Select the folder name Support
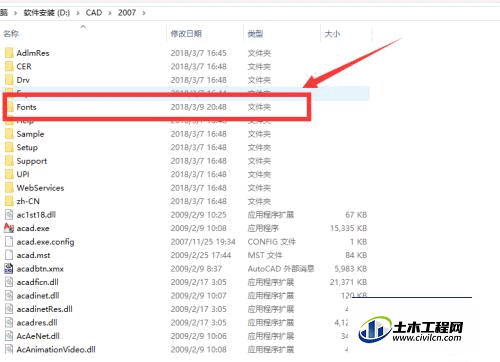The height and width of the screenshot is (362, 500). [32, 161]
